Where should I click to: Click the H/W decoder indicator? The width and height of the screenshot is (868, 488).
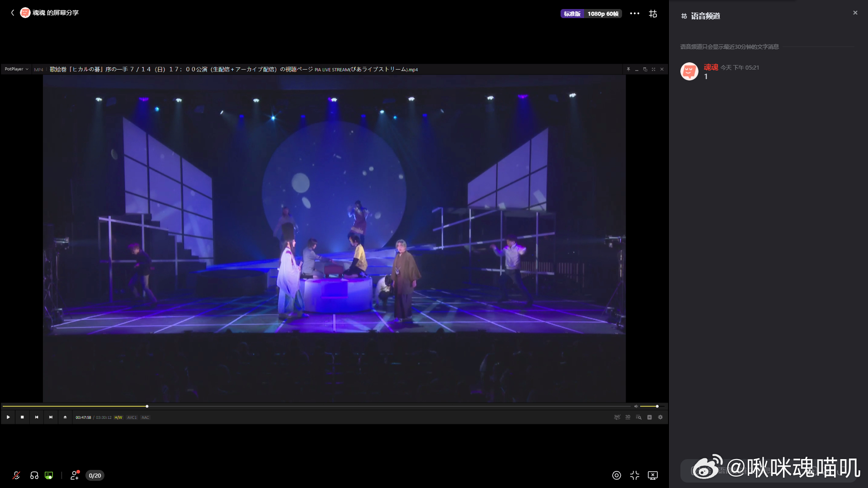[x=118, y=418]
